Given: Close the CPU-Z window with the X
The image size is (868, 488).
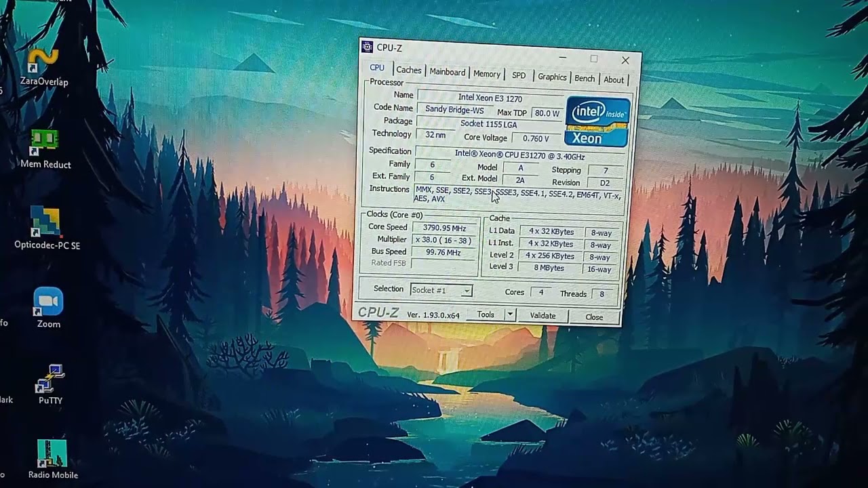Looking at the screenshot, I should point(625,60).
